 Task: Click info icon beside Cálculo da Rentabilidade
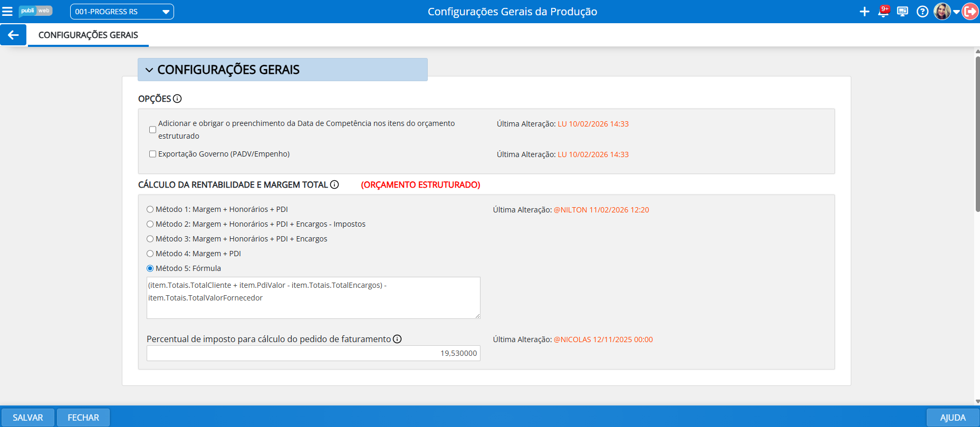tap(334, 185)
